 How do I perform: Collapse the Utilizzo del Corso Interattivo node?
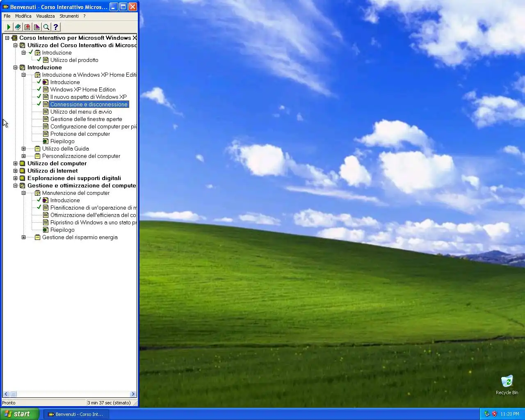pos(15,45)
